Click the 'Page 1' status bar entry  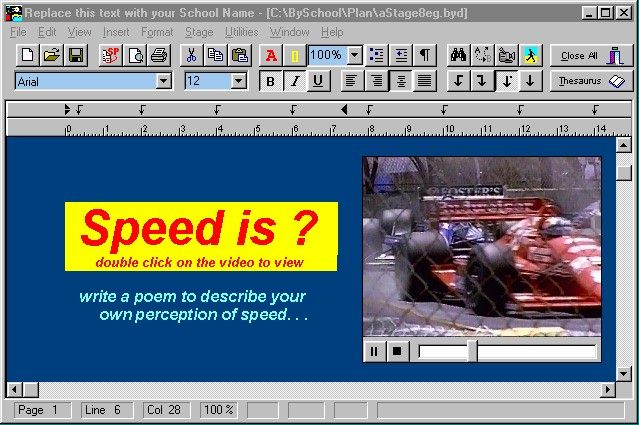point(43,410)
